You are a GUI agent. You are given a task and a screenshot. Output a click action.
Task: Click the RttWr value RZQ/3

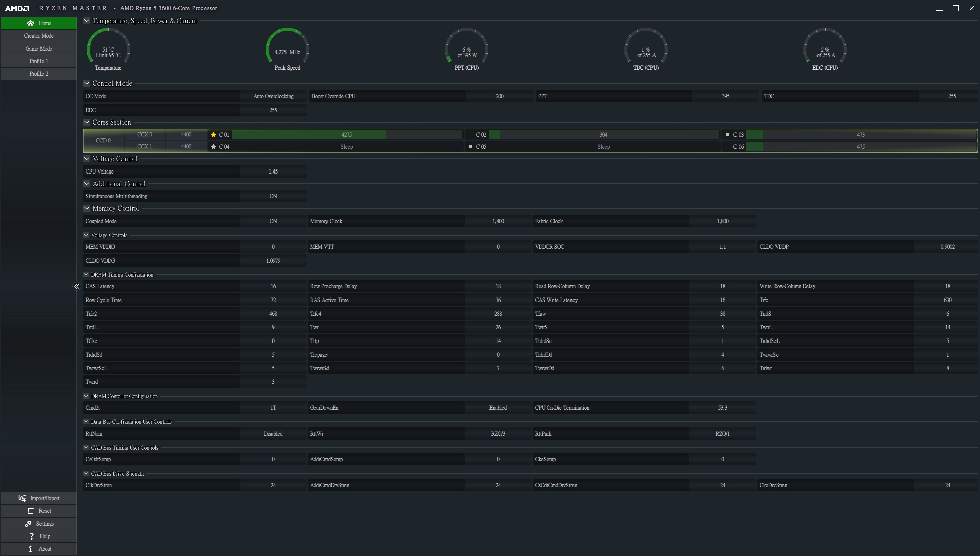point(498,434)
